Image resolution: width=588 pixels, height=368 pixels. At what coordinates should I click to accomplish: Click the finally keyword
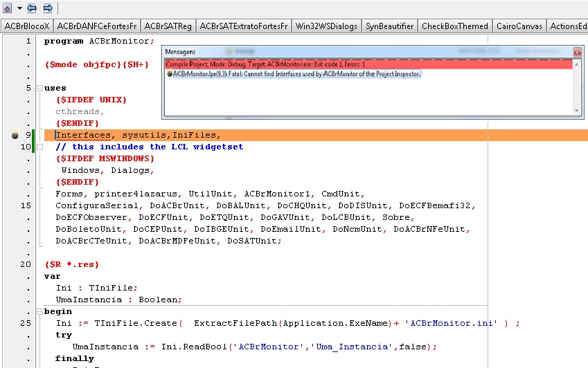pos(75,358)
